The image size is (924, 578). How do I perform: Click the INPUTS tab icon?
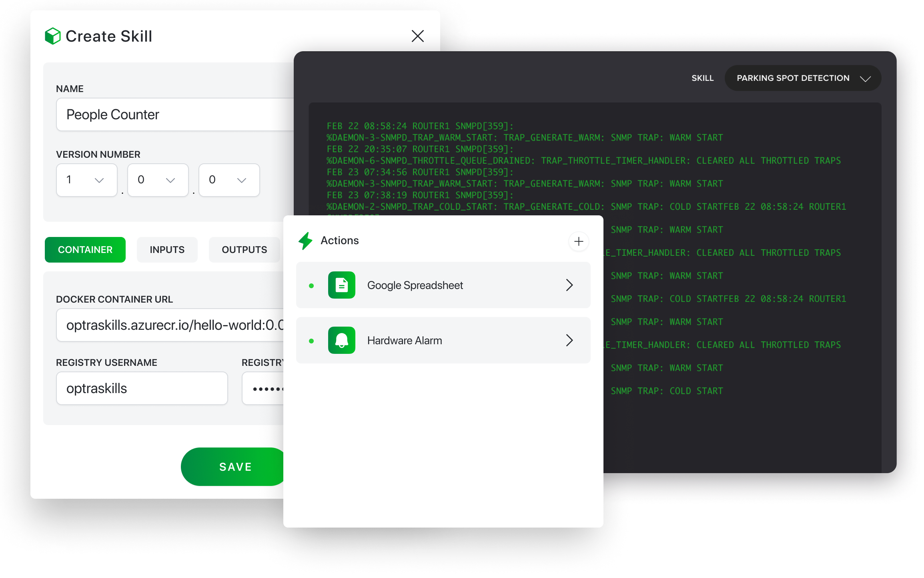pos(166,249)
